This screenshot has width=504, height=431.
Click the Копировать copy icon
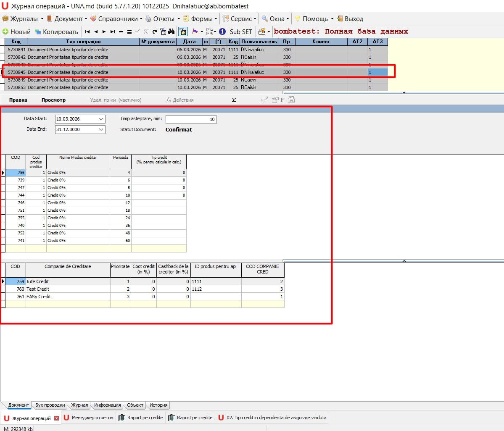click(x=38, y=32)
